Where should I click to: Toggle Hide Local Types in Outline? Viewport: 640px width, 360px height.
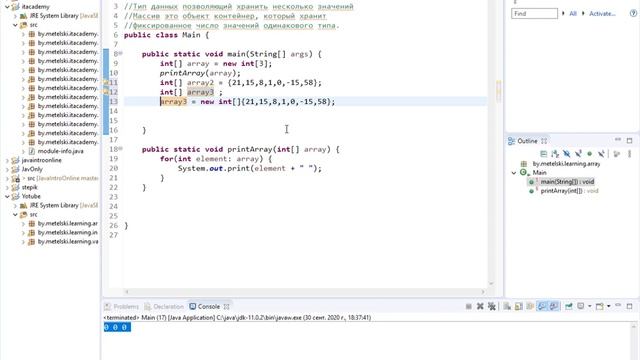pos(601,153)
